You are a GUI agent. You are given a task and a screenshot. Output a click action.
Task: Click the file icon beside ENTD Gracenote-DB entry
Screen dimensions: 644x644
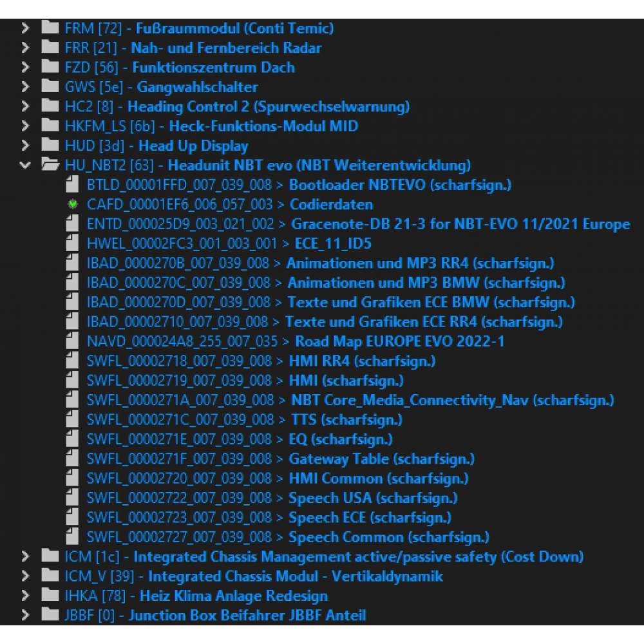[73, 225]
